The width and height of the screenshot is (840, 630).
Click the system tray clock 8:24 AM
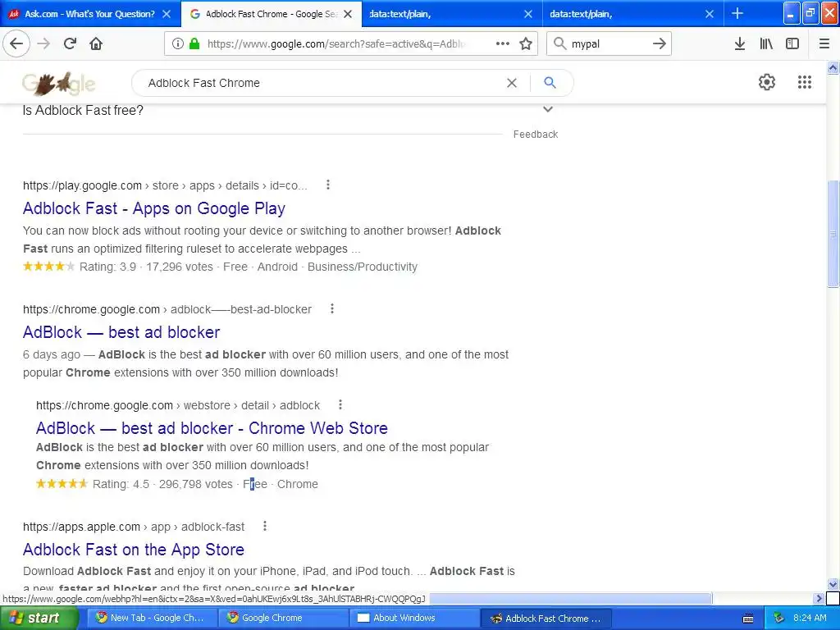[x=810, y=618]
